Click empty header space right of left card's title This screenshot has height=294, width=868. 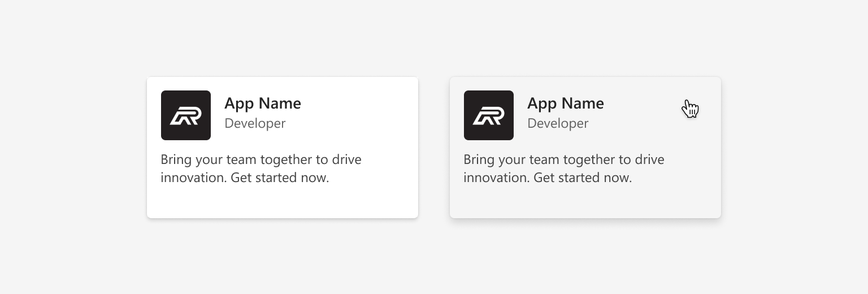(x=357, y=113)
